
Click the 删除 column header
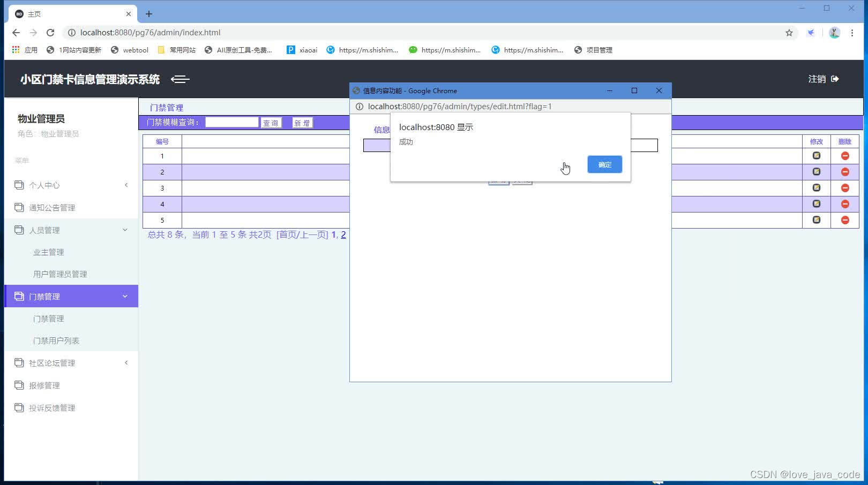[x=845, y=141]
